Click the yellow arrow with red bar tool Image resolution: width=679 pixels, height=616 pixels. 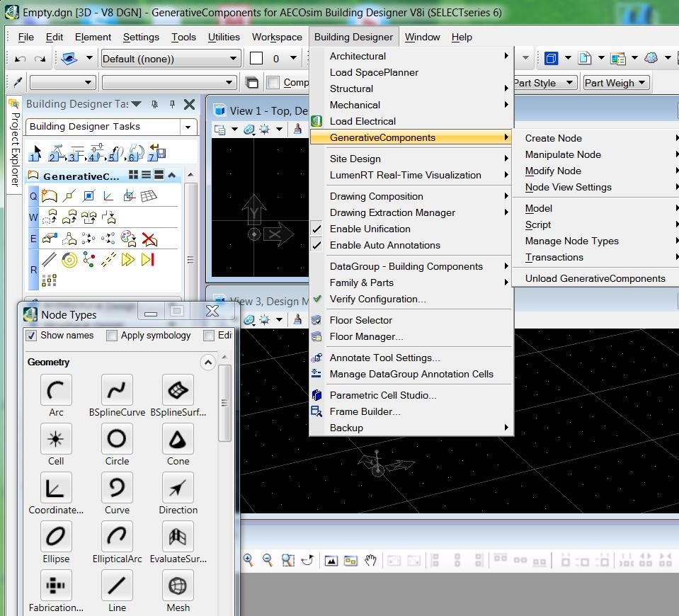(148, 259)
